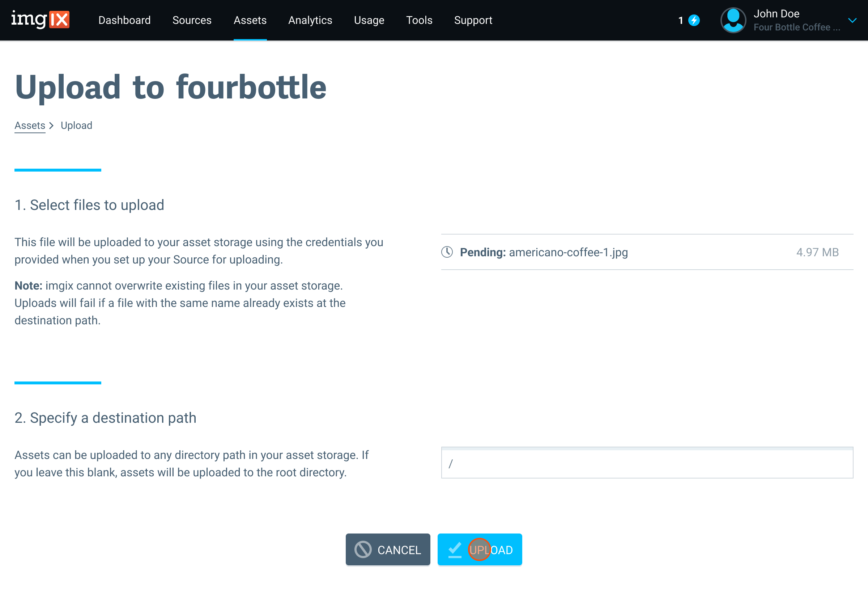Follow the Assets breadcrumb link
The width and height of the screenshot is (868, 603).
[x=30, y=125]
